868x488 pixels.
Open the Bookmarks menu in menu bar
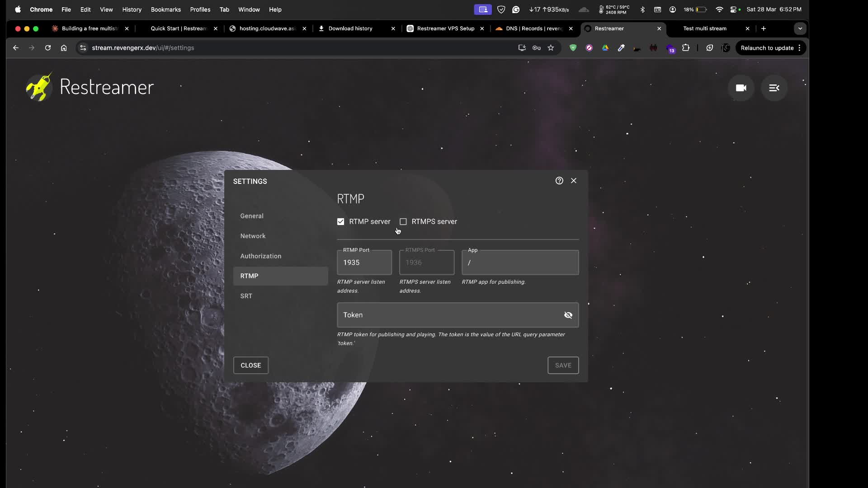click(165, 9)
